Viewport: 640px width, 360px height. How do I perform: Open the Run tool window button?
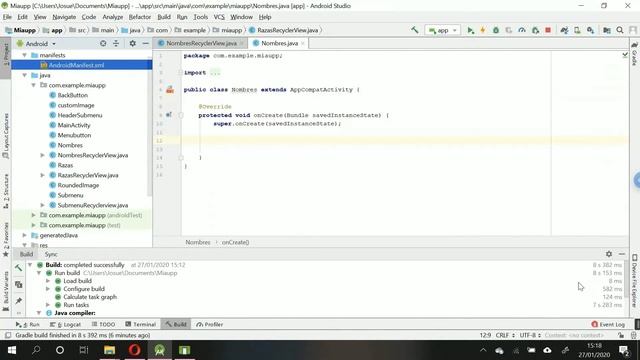[x=28, y=324]
